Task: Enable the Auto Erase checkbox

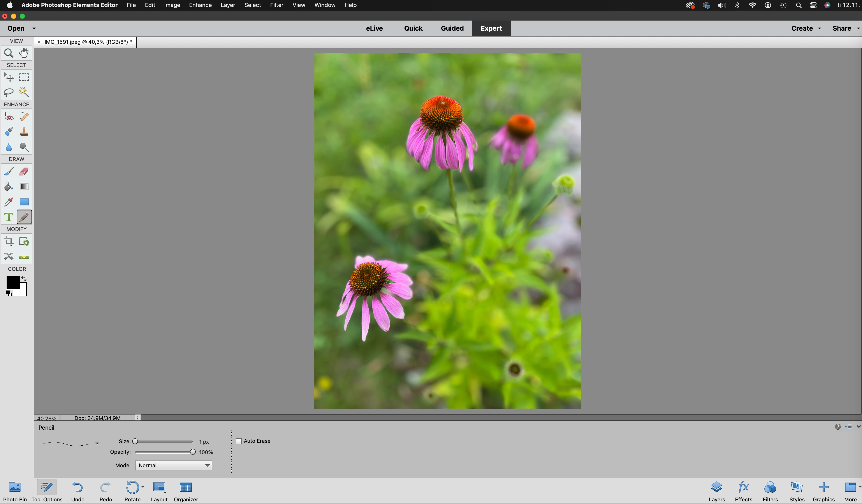Action: pos(239,441)
